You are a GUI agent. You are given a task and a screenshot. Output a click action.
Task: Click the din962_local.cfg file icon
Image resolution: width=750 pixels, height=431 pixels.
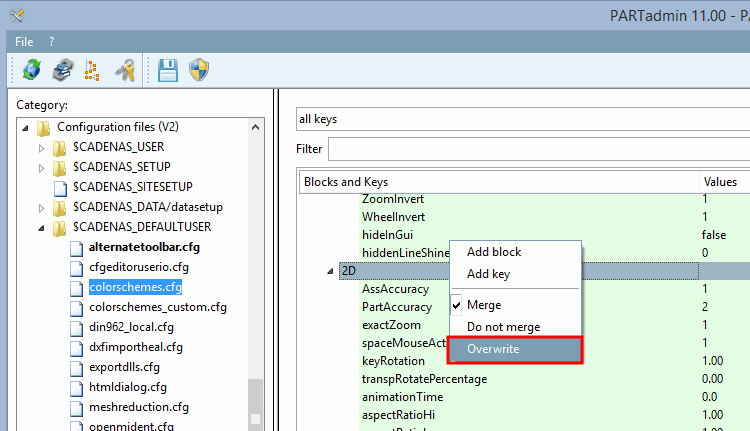pyautogui.click(x=77, y=328)
